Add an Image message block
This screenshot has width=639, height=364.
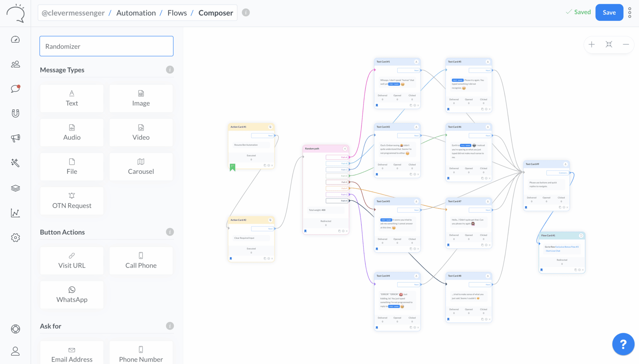pos(141,98)
